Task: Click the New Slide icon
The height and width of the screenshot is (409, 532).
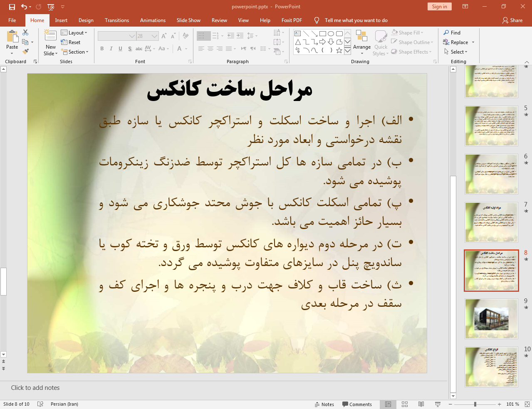Action: pos(50,36)
